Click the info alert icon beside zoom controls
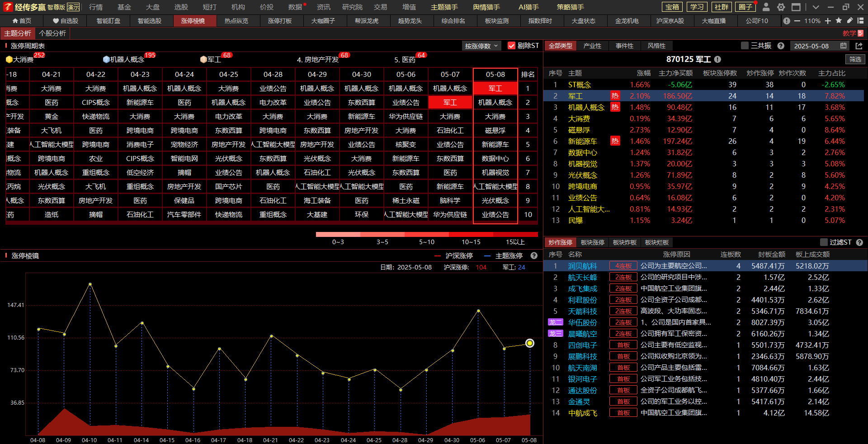The image size is (868, 444). [x=787, y=21]
